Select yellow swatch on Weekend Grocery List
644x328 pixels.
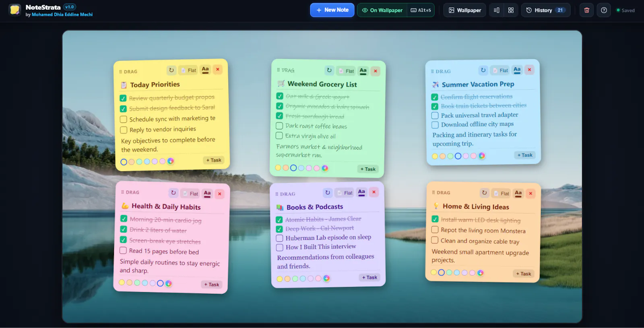[278, 167]
